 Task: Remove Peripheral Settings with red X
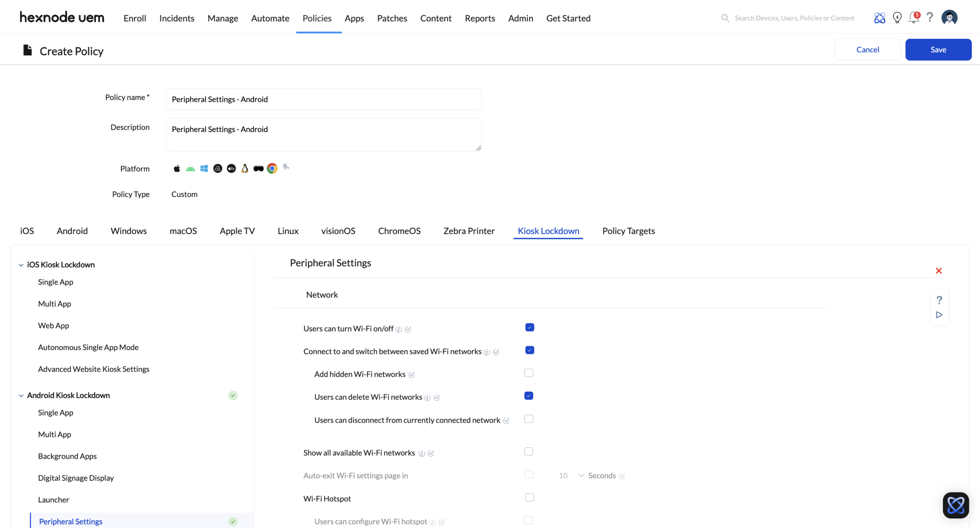click(938, 271)
